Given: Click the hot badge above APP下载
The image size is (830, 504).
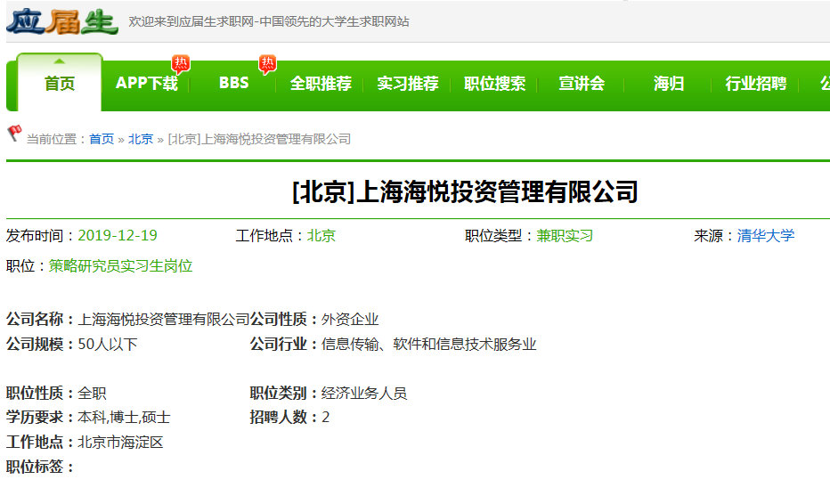Looking at the screenshot, I should click(x=181, y=64).
